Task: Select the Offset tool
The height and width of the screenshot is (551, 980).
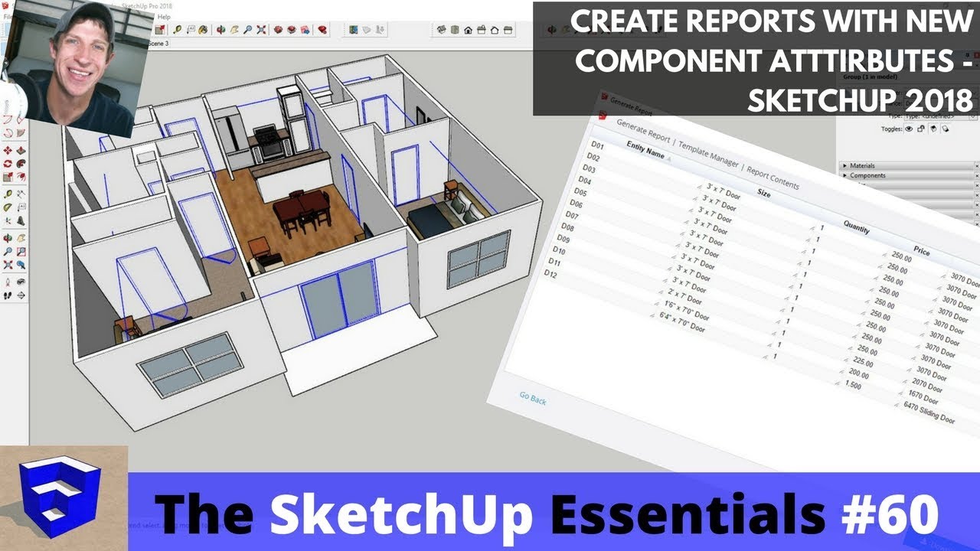Action: 21,177
